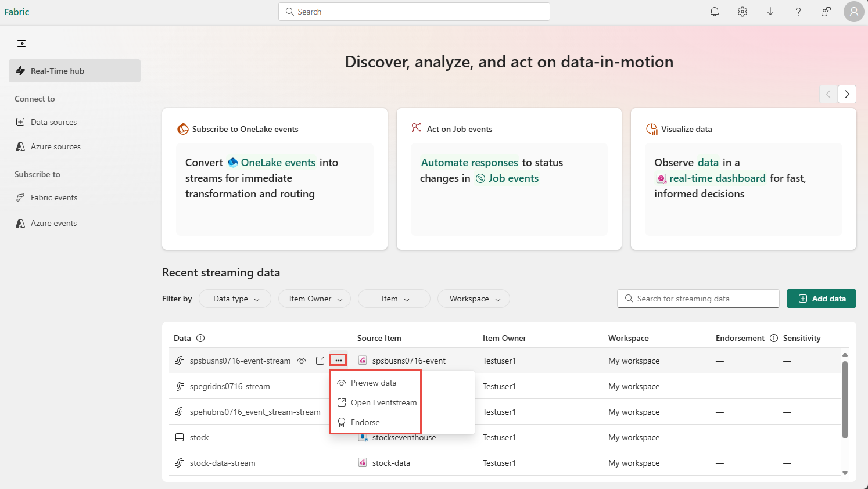Click the download arrow icon in header

tap(770, 12)
